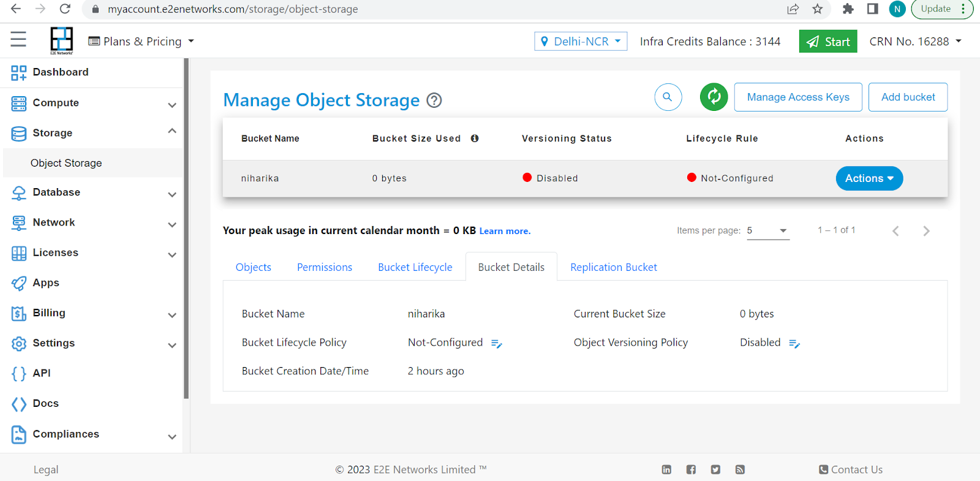980x481 pixels.
Task: Expand the Compute sidebar section
Action: 172,105
